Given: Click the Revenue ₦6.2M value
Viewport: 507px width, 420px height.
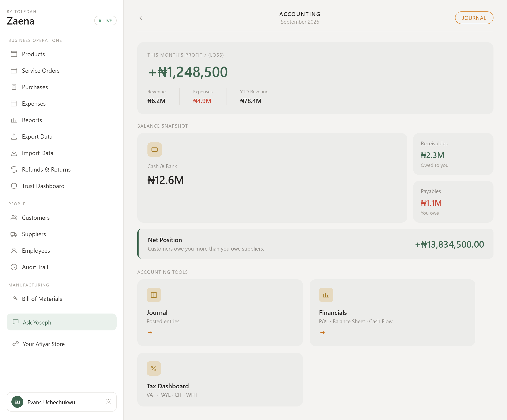Looking at the screenshot, I should tap(157, 101).
